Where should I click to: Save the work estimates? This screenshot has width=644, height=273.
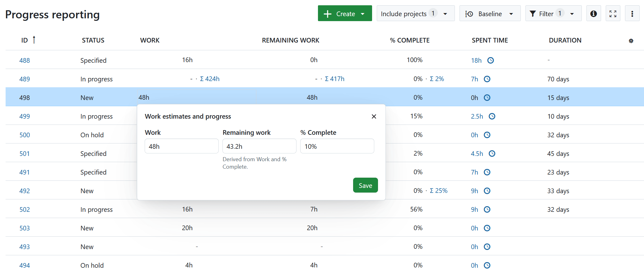click(x=365, y=185)
